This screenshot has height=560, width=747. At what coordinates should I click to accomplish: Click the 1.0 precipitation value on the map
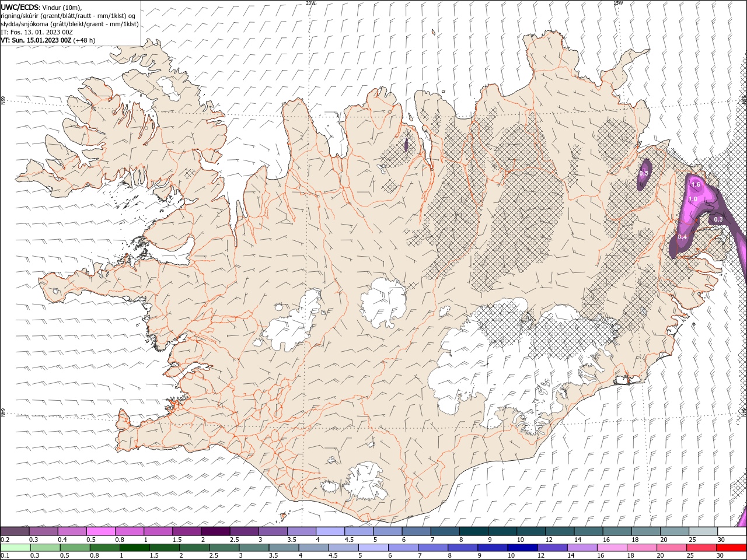693,199
